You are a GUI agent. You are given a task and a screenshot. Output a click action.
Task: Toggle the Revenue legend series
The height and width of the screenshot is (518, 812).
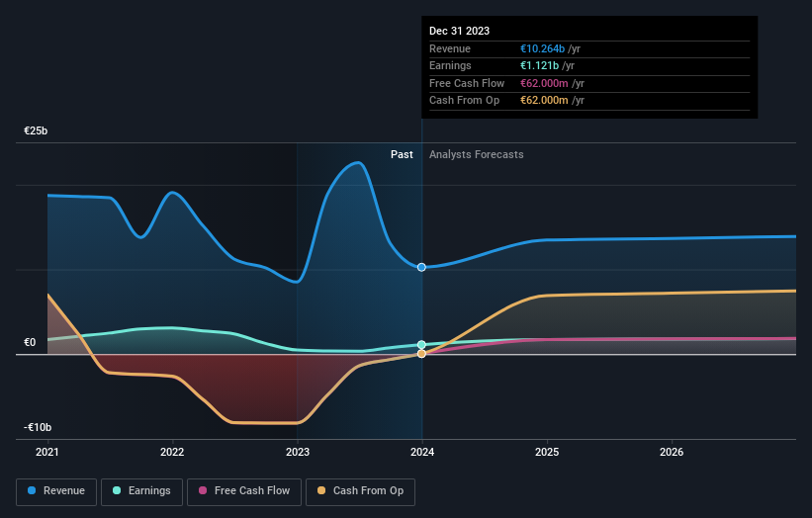coord(56,491)
